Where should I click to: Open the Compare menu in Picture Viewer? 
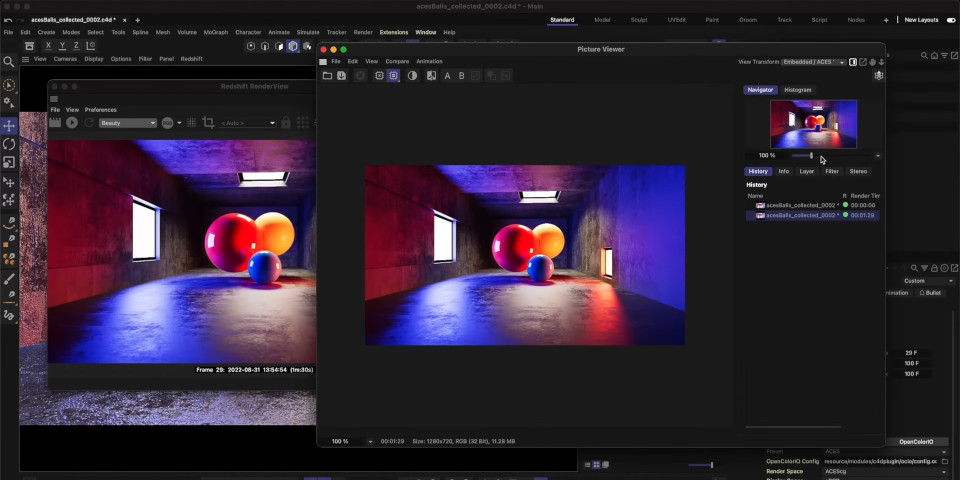pos(397,61)
